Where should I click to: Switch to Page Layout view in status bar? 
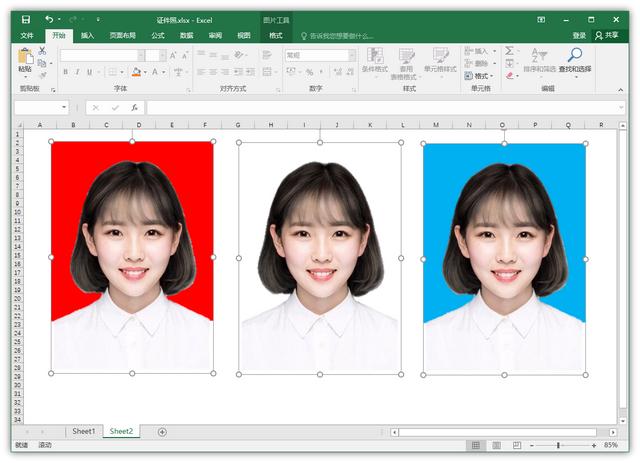click(x=496, y=445)
